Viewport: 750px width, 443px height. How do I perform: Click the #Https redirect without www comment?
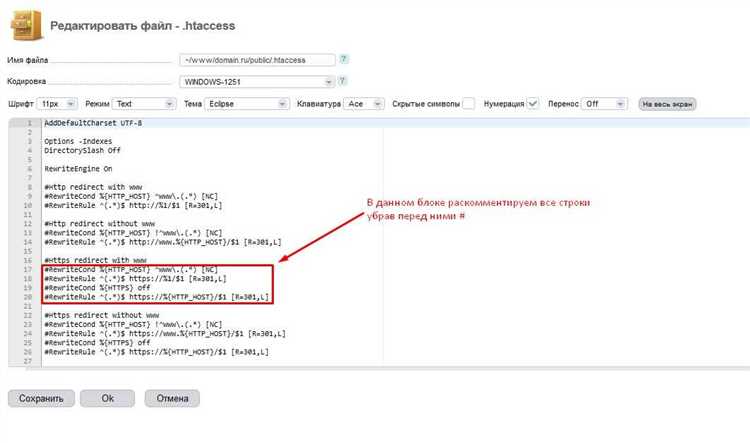(101, 315)
